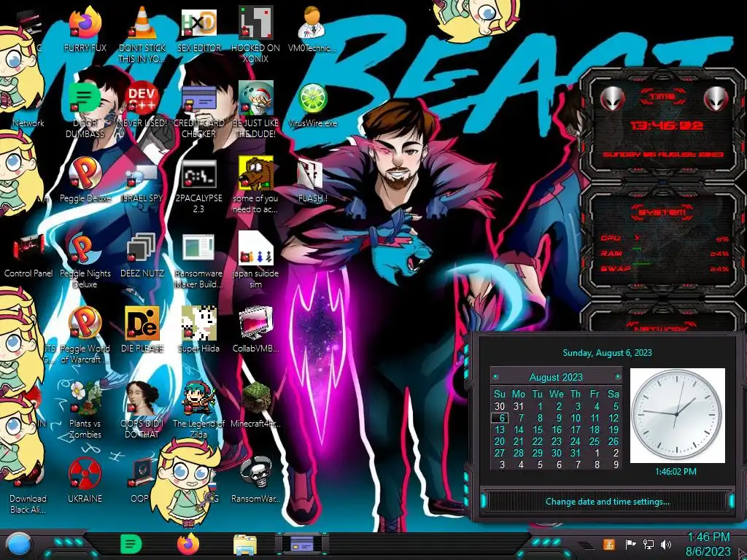
Task: Select August 31 in the calendar
Action: point(576,453)
